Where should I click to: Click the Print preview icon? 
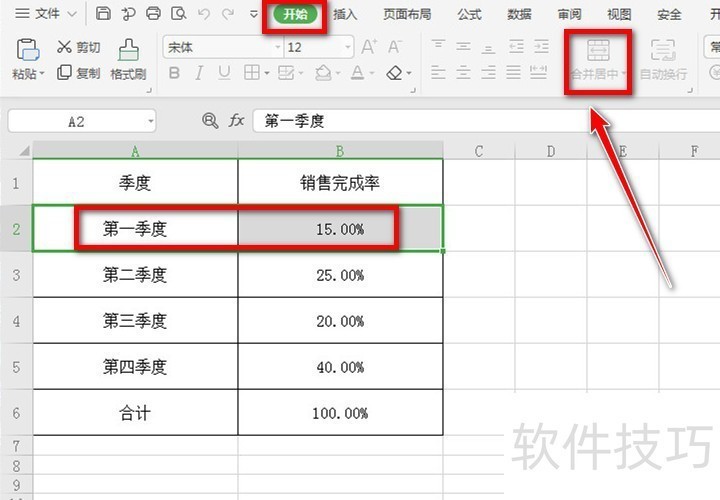click(178, 14)
